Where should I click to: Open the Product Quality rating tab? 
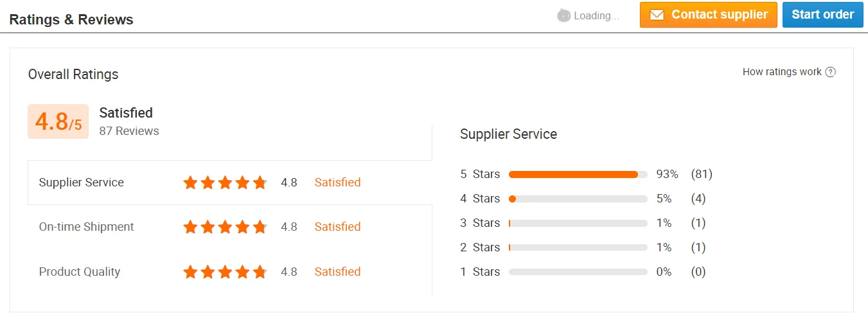click(x=80, y=272)
